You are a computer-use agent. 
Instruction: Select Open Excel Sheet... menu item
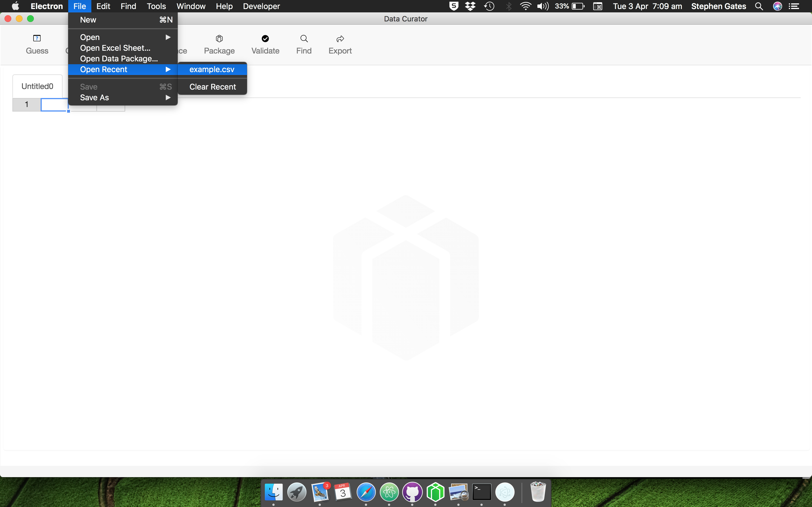click(x=115, y=48)
